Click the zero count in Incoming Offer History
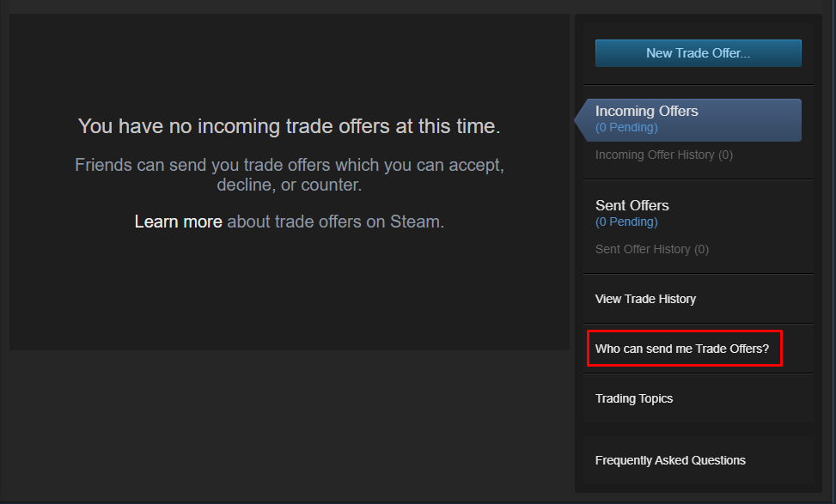 click(x=725, y=155)
